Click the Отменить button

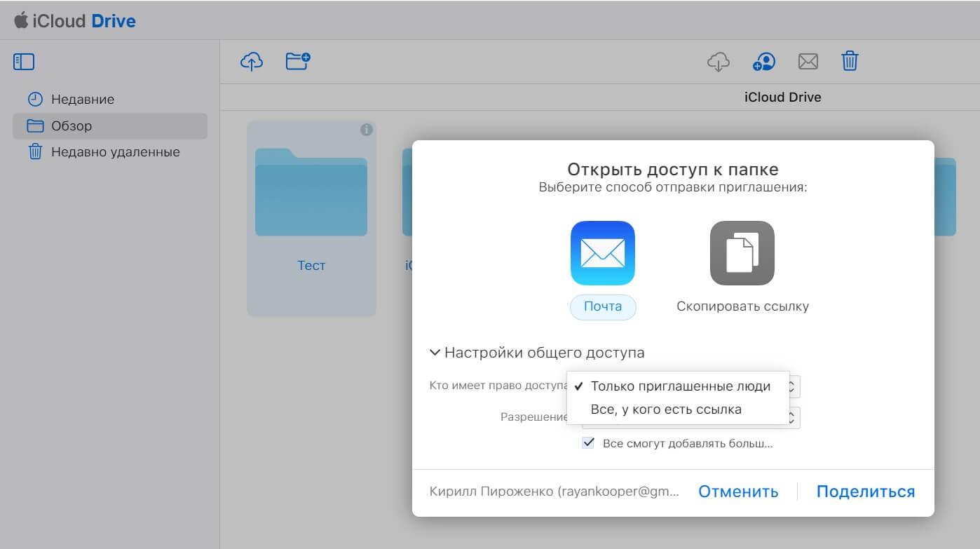click(x=738, y=492)
